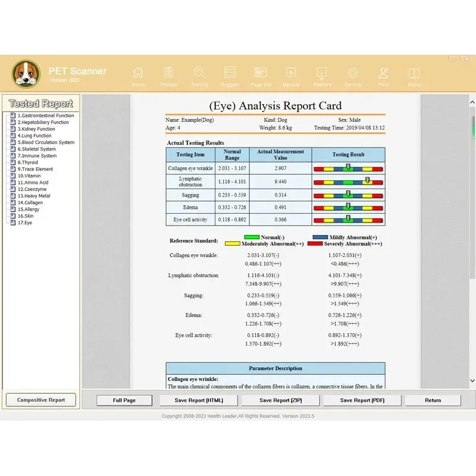Open the Suggest toolbar icon

230,75
